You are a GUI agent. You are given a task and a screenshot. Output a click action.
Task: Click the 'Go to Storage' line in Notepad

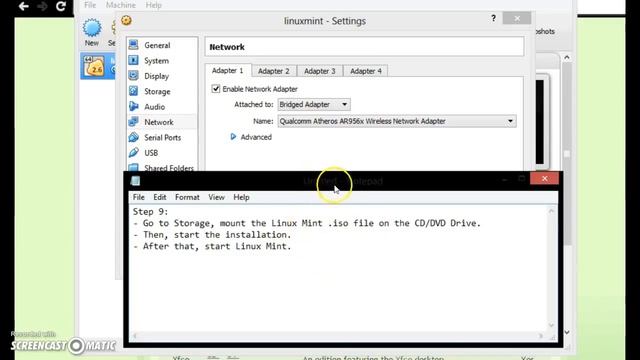click(307, 223)
